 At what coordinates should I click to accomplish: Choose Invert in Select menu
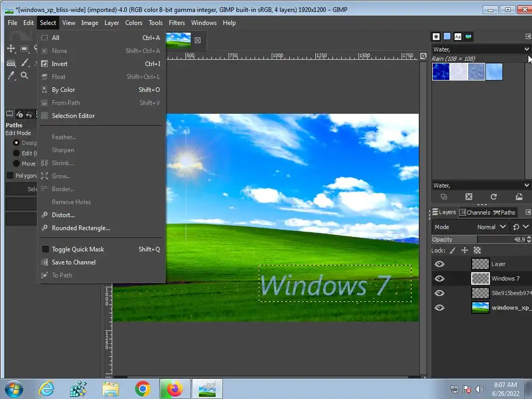pos(101,64)
